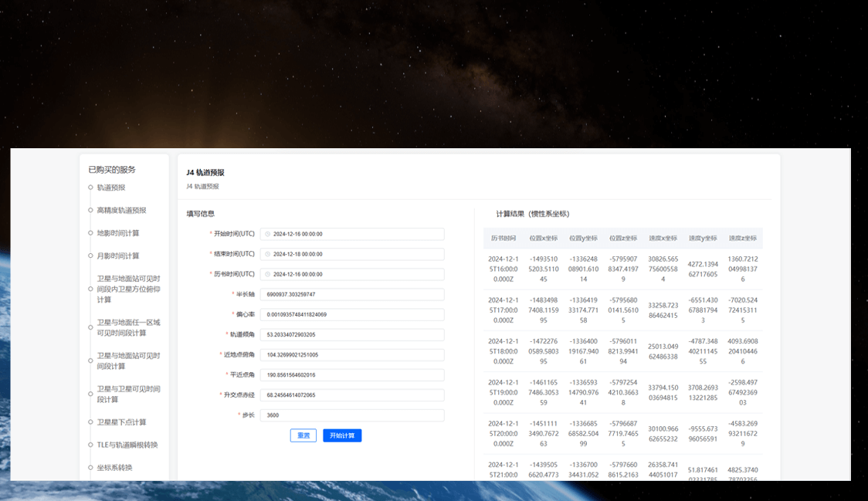Click the clock icon in 结束时间(UTC) field
Screen dimensions: 868x501
(x=267, y=254)
